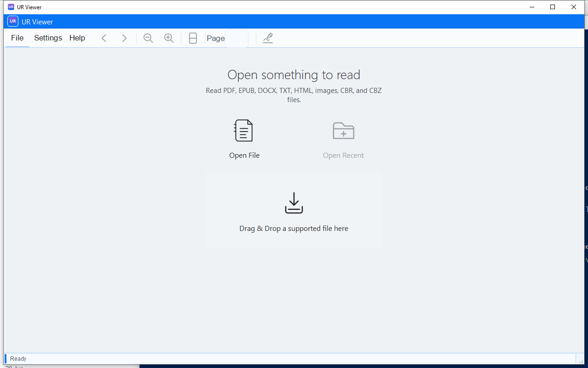Click the supported formats description text
588x368 pixels.
click(294, 95)
